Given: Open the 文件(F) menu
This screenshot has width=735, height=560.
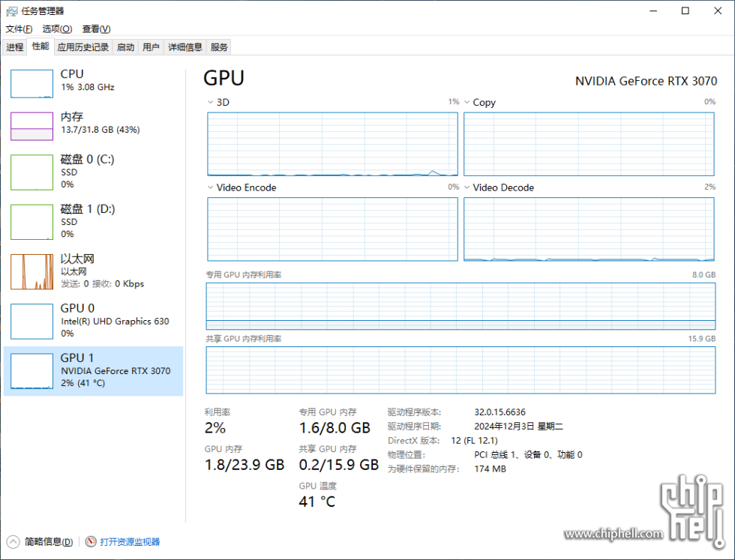Looking at the screenshot, I should click(19, 29).
